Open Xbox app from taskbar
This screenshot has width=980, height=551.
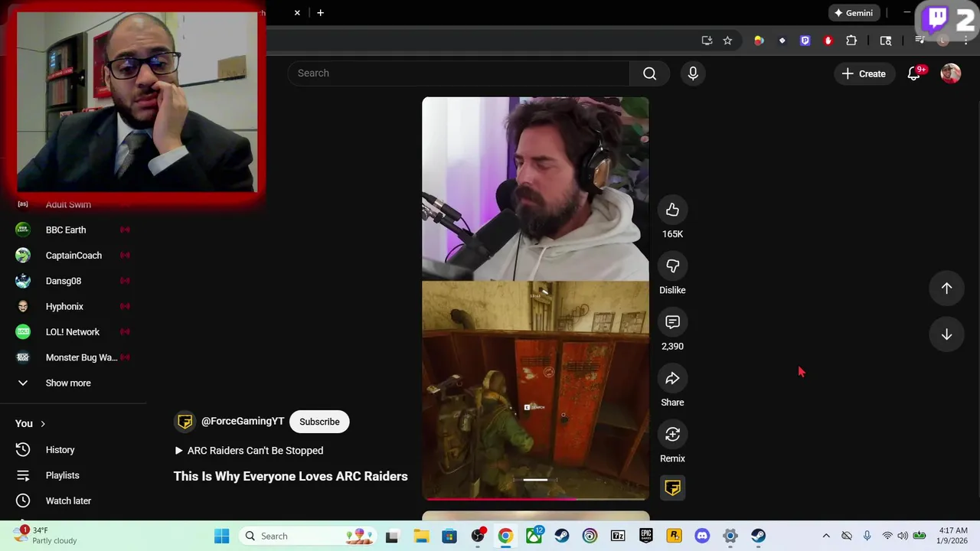534,536
